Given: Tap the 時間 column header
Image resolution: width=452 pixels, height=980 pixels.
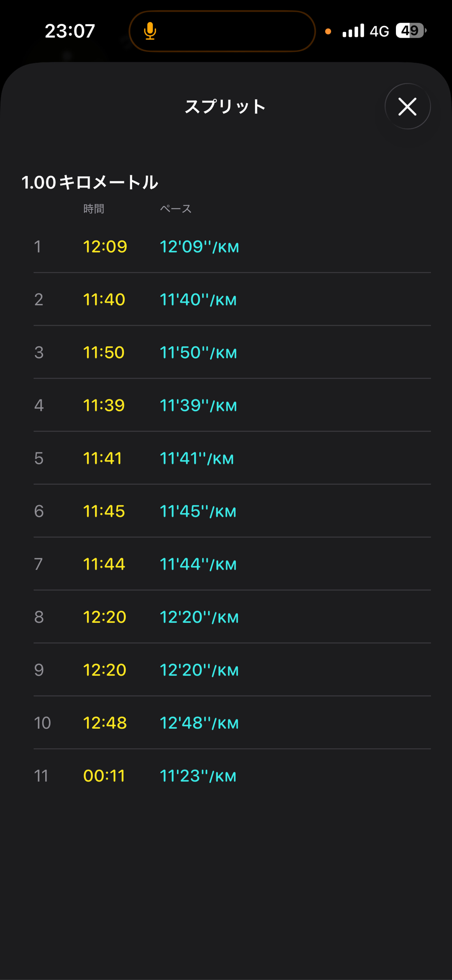Looking at the screenshot, I should pyautogui.click(x=94, y=208).
